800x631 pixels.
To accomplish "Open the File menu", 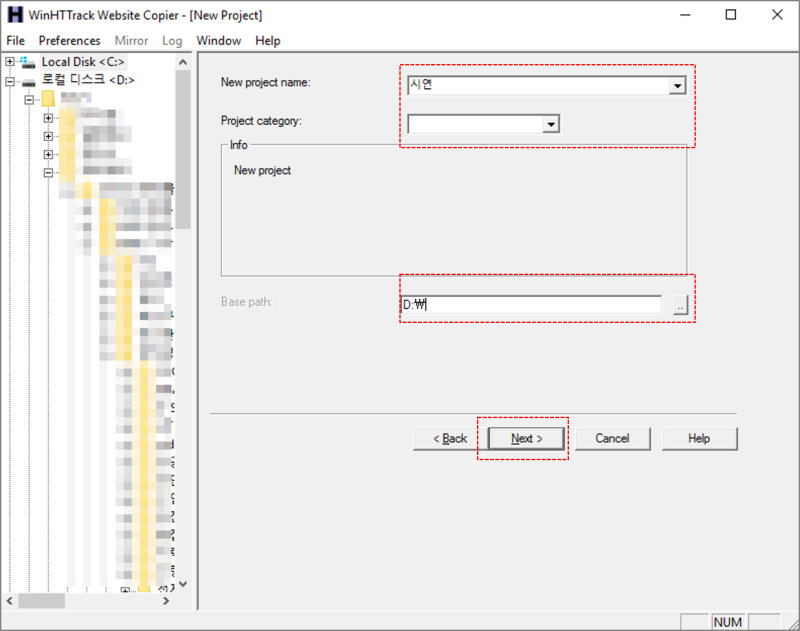I will [15, 41].
